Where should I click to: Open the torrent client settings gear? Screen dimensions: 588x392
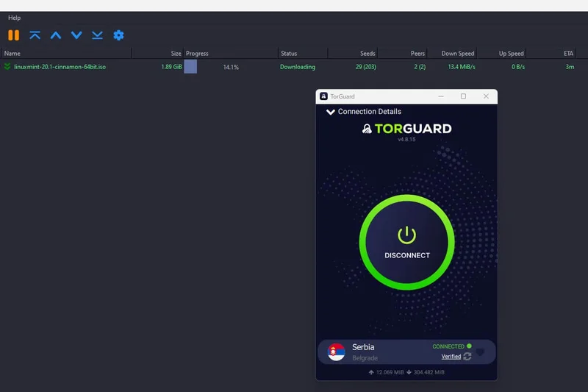pyautogui.click(x=118, y=35)
